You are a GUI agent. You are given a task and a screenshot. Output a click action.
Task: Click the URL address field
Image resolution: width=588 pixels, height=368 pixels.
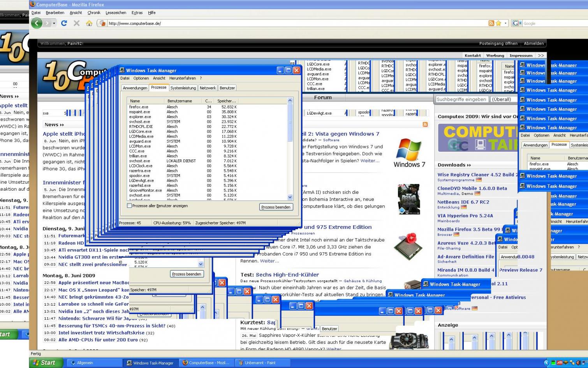click(298, 23)
